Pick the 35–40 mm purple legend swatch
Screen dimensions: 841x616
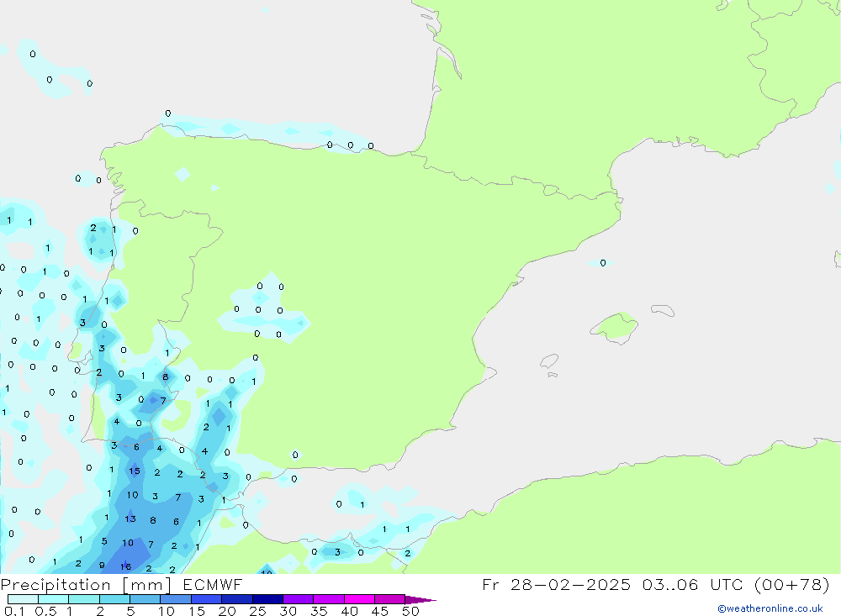(x=329, y=599)
